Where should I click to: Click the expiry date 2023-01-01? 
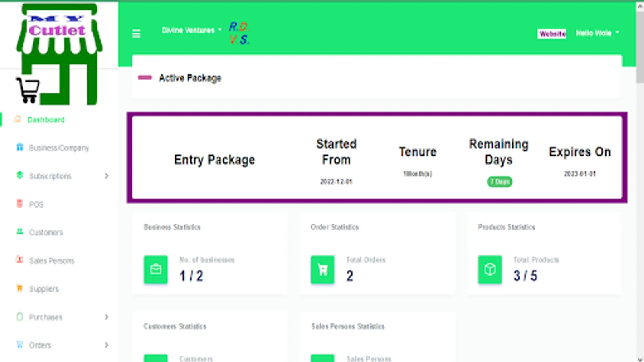(x=580, y=173)
